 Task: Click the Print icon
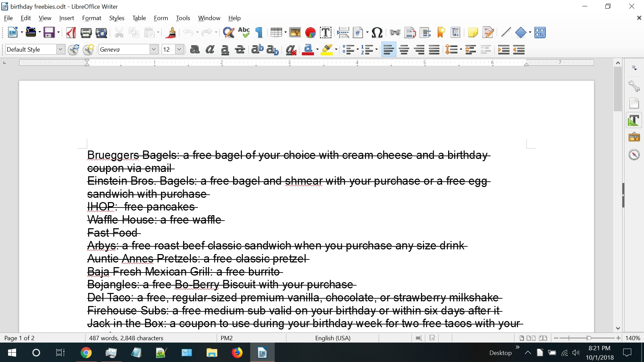tap(86, 33)
